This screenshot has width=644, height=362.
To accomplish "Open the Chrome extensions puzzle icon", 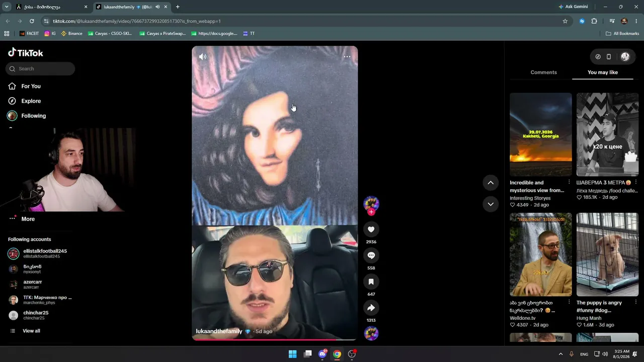I will (594, 21).
